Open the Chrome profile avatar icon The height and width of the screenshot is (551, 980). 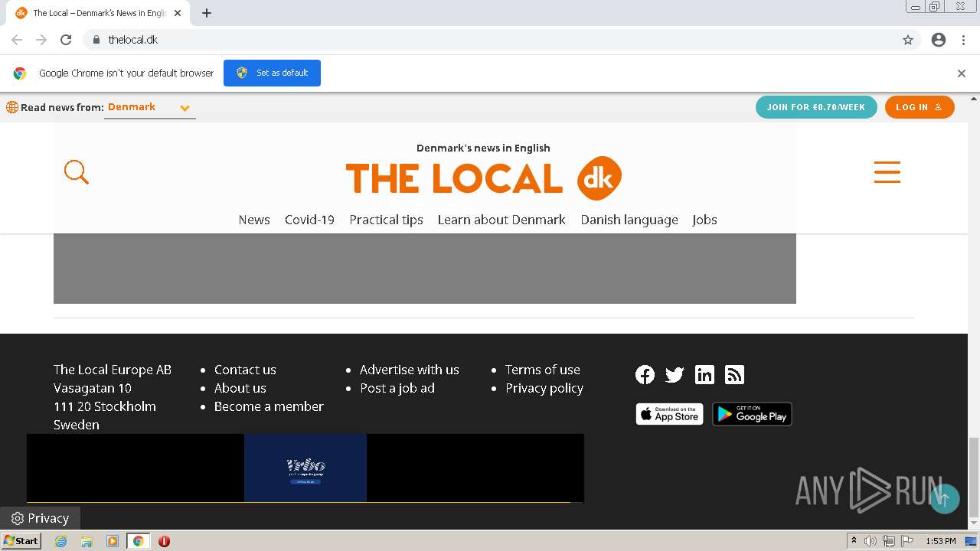click(939, 40)
